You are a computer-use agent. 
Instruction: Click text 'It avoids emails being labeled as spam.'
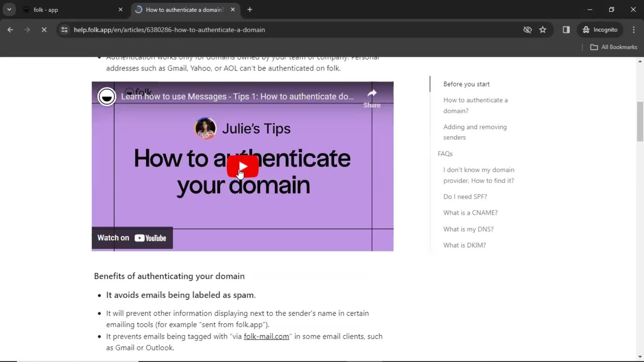coord(181,295)
